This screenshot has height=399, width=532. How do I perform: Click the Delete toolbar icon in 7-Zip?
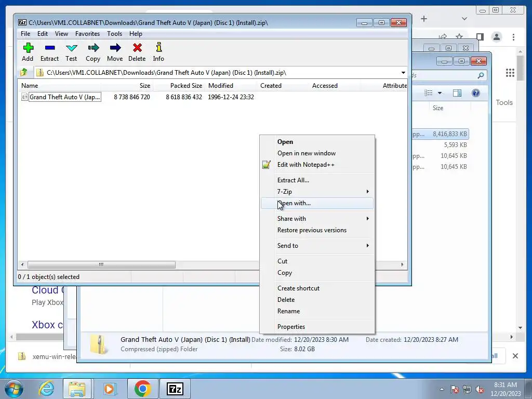(x=137, y=52)
